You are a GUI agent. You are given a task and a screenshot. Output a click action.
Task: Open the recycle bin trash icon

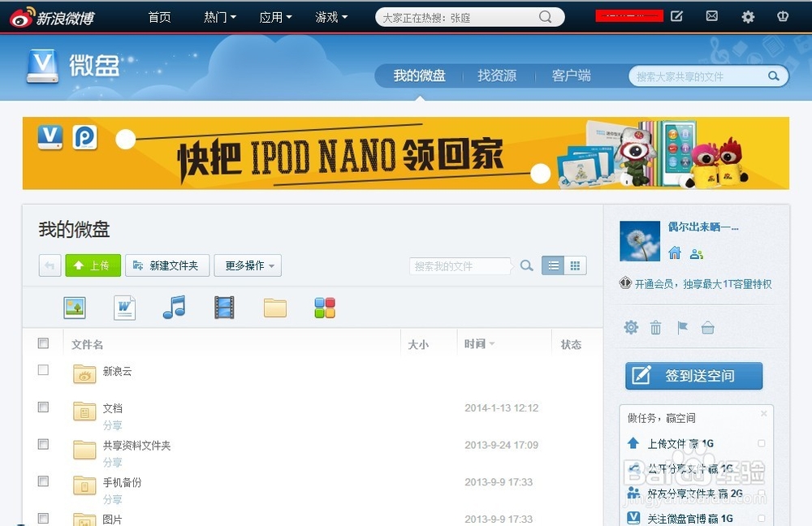[x=655, y=328]
